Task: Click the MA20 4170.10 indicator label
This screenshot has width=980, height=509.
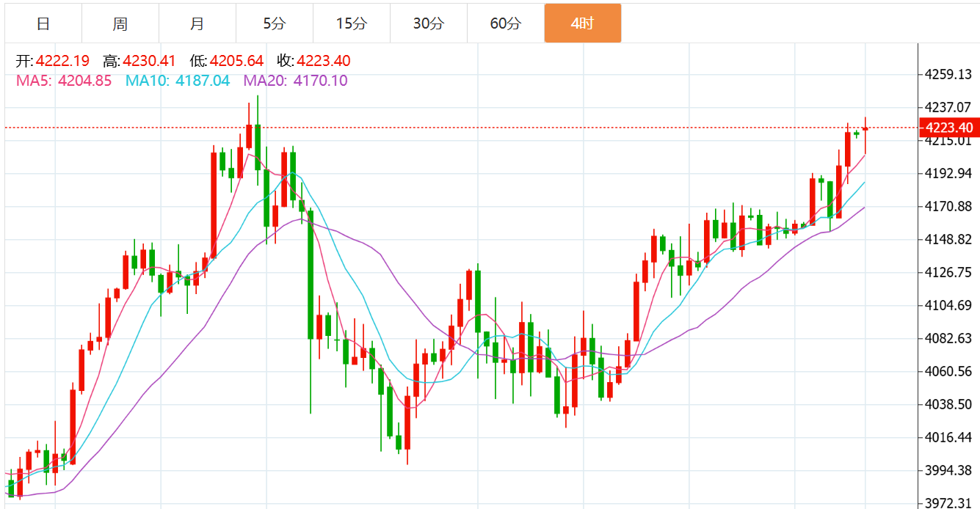Action: tap(296, 81)
